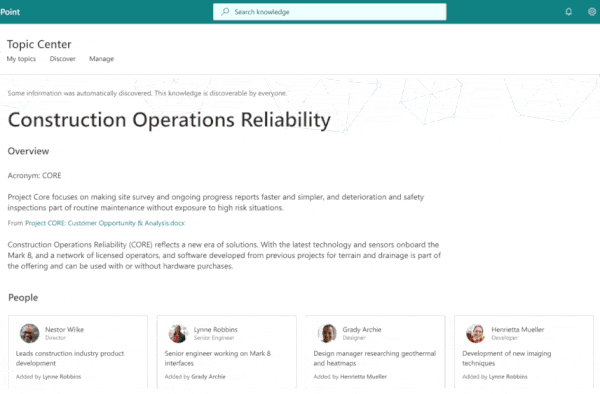Image resolution: width=600 pixels, height=394 pixels.
Task: Click the 'Director' title under Nestor Wilke
Action: [x=55, y=338]
